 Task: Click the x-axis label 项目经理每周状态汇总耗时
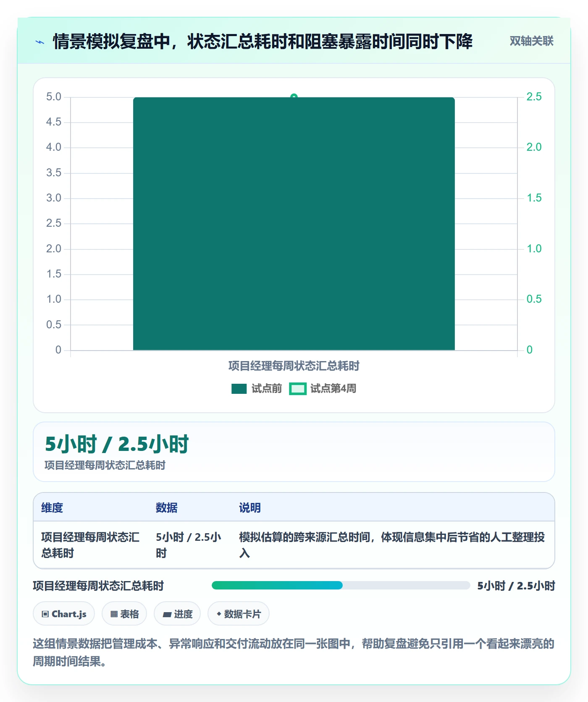[x=294, y=366]
